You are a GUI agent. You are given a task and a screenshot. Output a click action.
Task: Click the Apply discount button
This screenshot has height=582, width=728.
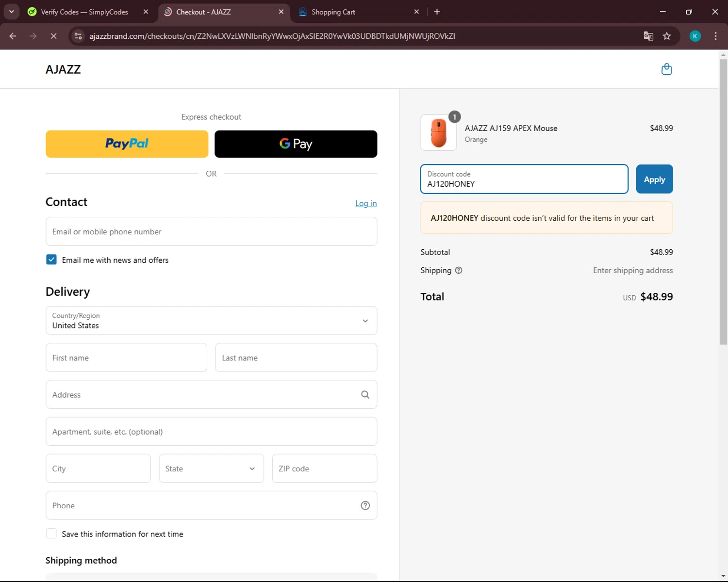[654, 179]
